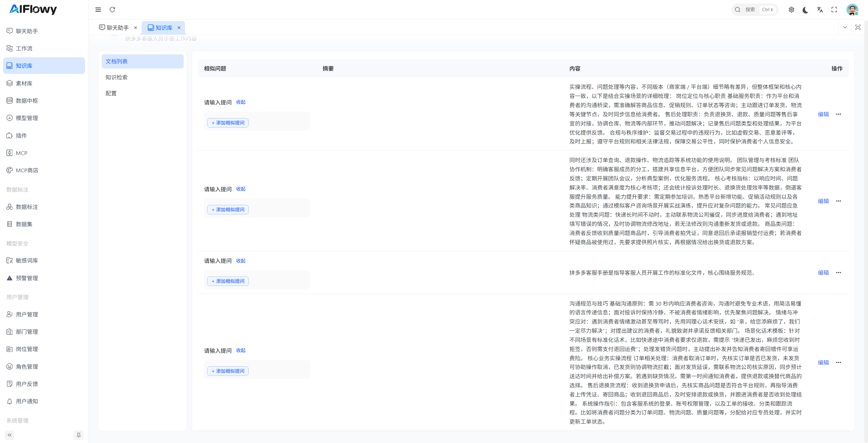Toggle dark mode with moon icon

(806, 9)
